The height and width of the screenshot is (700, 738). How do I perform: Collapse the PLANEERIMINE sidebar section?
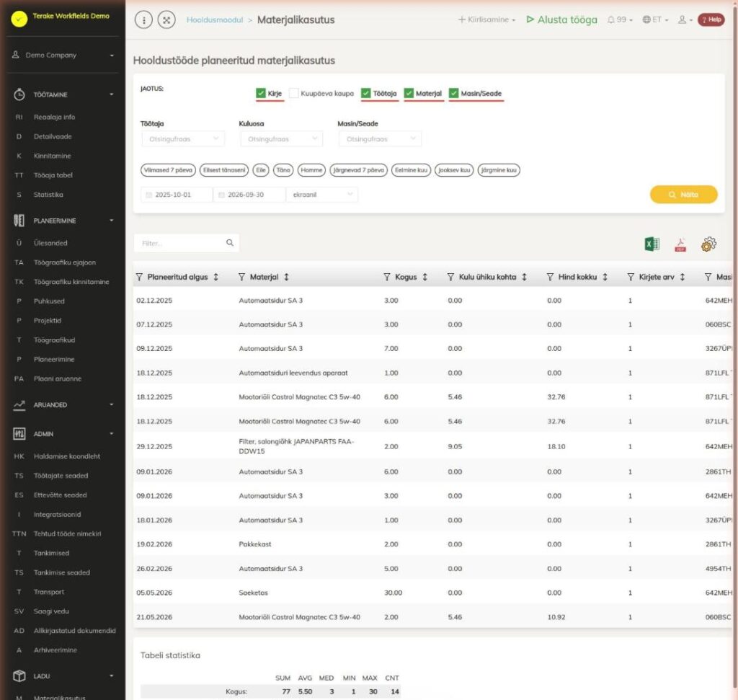pos(63,221)
